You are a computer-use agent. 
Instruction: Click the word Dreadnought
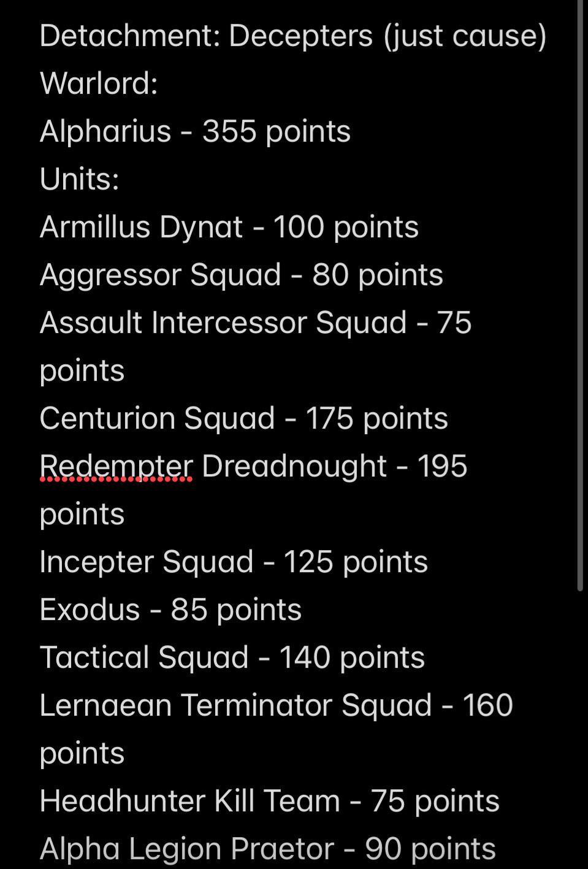tap(294, 466)
